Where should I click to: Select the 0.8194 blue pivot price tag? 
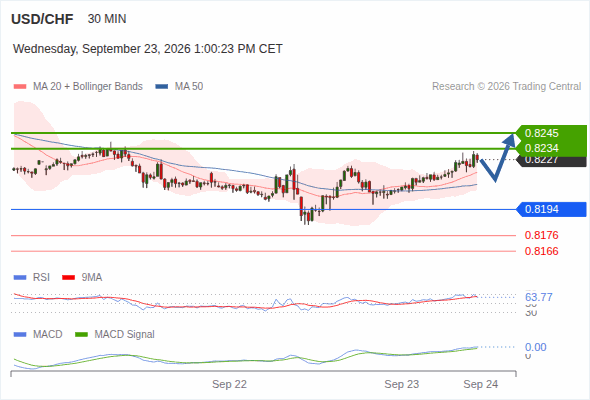(x=551, y=209)
